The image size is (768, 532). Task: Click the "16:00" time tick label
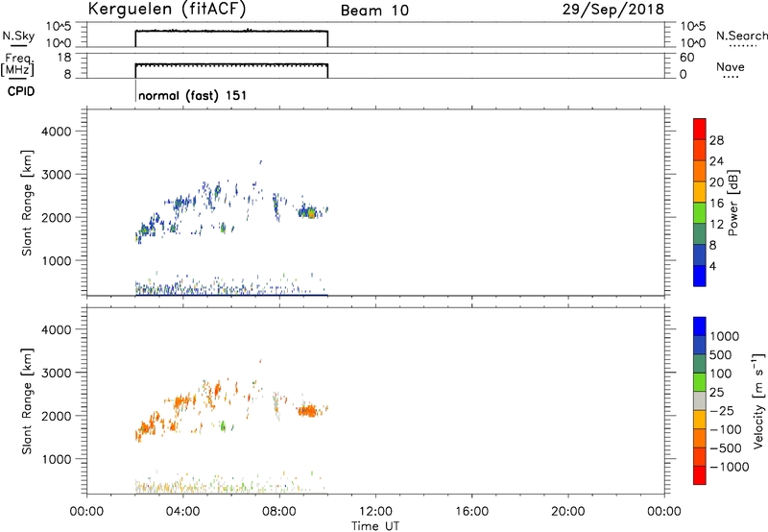point(471,512)
